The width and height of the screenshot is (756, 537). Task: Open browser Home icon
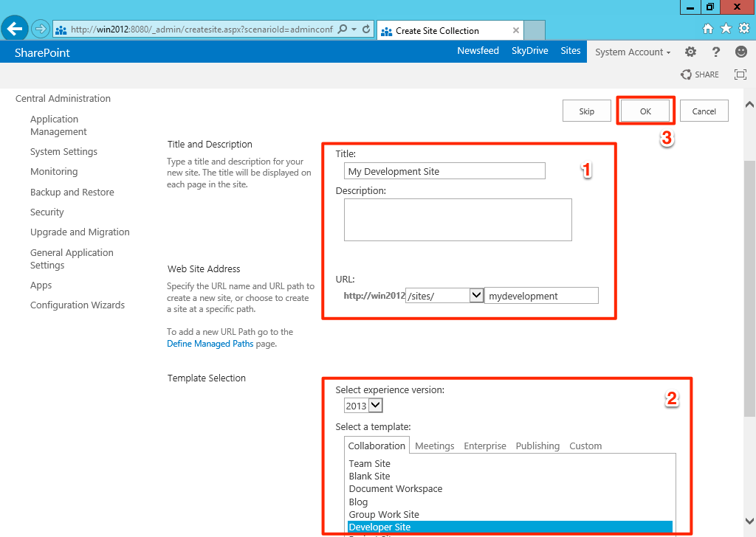tap(707, 29)
